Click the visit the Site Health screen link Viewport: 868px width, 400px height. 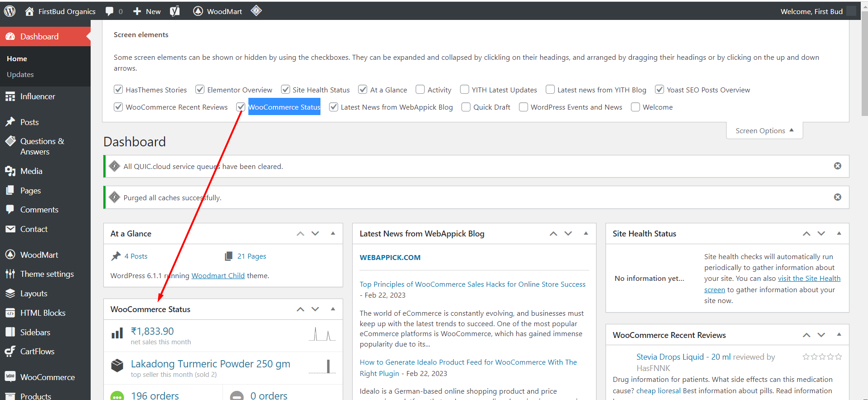tap(809, 279)
